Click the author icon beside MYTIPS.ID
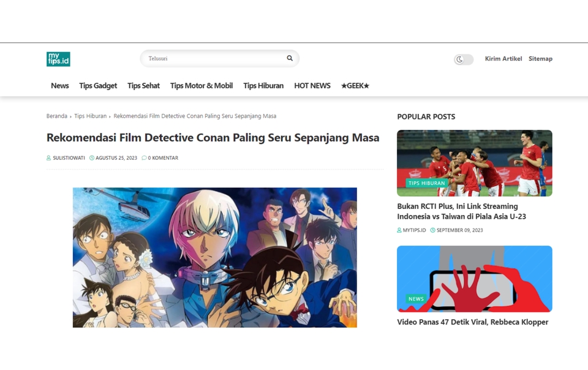The image size is (588, 370). tap(399, 230)
